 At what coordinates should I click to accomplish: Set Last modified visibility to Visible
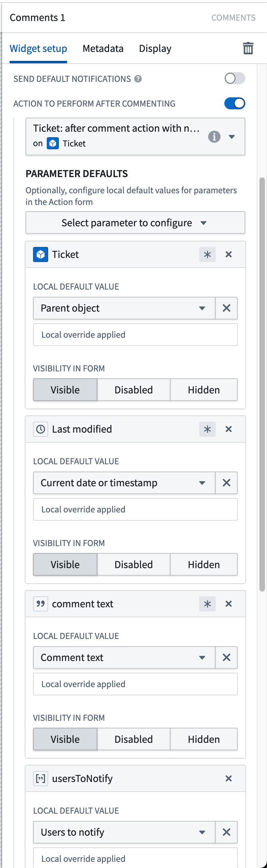click(x=65, y=565)
